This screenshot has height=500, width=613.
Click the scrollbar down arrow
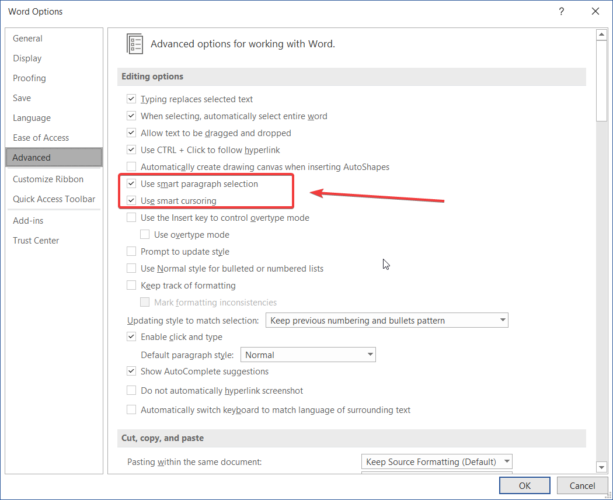(x=601, y=467)
